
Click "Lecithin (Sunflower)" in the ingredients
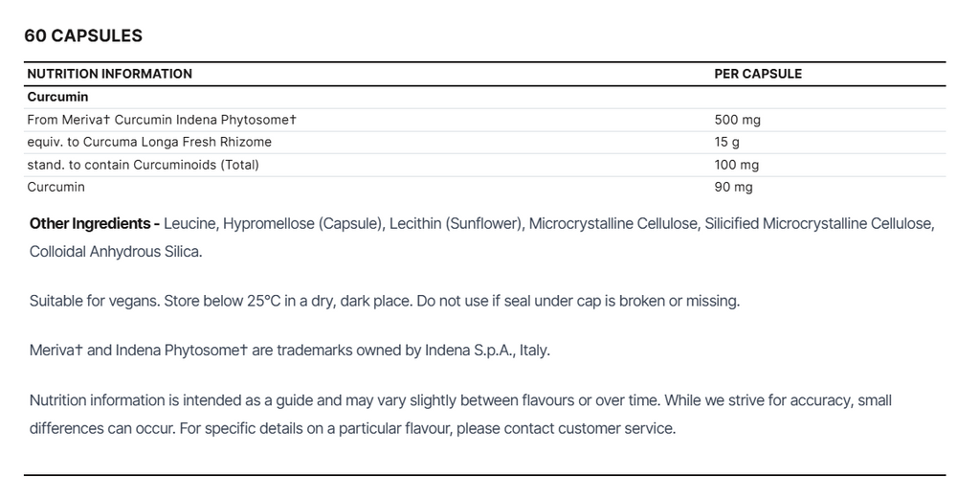click(456, 223)
